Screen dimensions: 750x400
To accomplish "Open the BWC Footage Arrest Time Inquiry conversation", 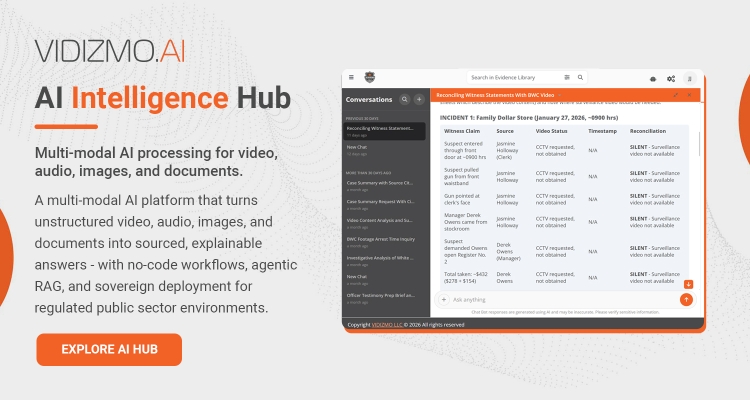I will [x=384, y=242].
